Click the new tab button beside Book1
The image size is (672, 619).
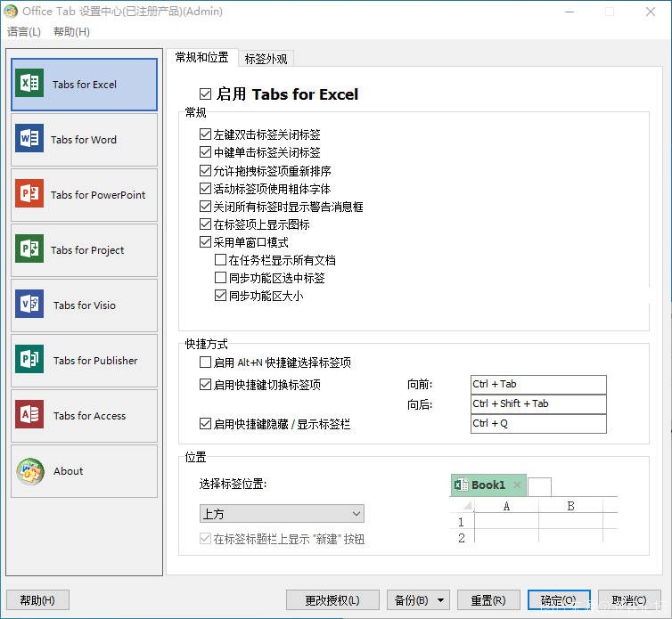(x=539, y=486)
